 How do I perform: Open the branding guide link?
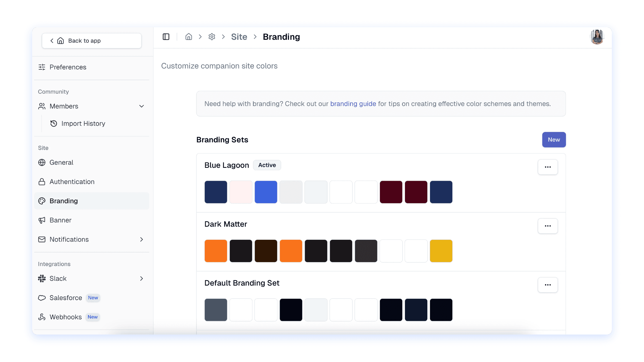(x=353, y=104)
